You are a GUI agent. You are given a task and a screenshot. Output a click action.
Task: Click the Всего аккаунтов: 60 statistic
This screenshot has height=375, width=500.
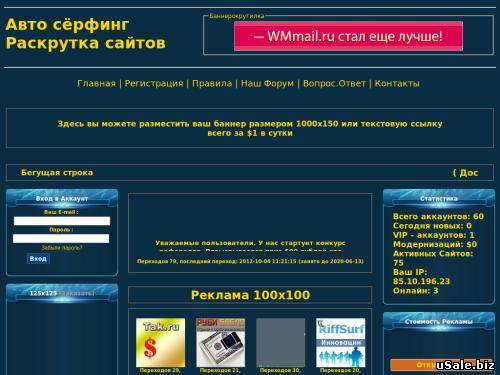[438, 216]
